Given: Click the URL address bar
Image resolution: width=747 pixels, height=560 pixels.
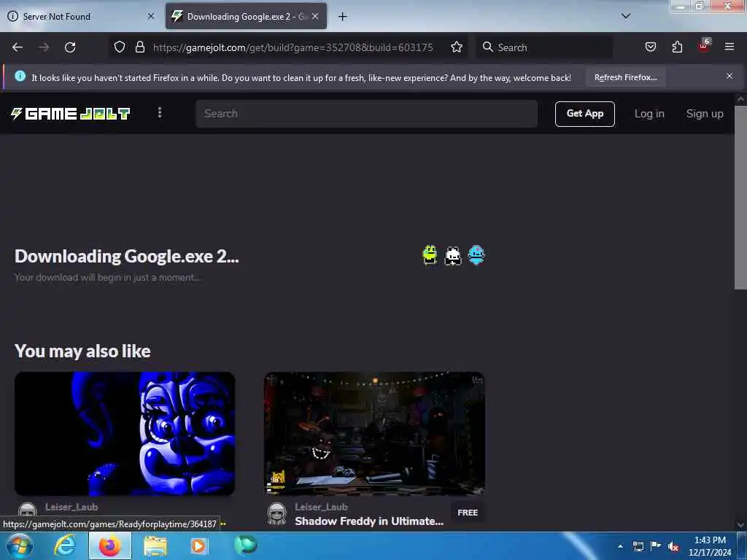Looking at the screenshot, I should pyautogui.click(x=293, y=47).
